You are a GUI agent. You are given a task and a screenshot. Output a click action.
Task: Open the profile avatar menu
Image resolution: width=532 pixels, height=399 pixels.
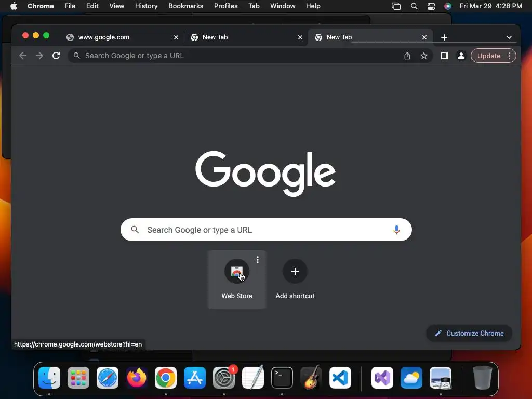point(461,56)
